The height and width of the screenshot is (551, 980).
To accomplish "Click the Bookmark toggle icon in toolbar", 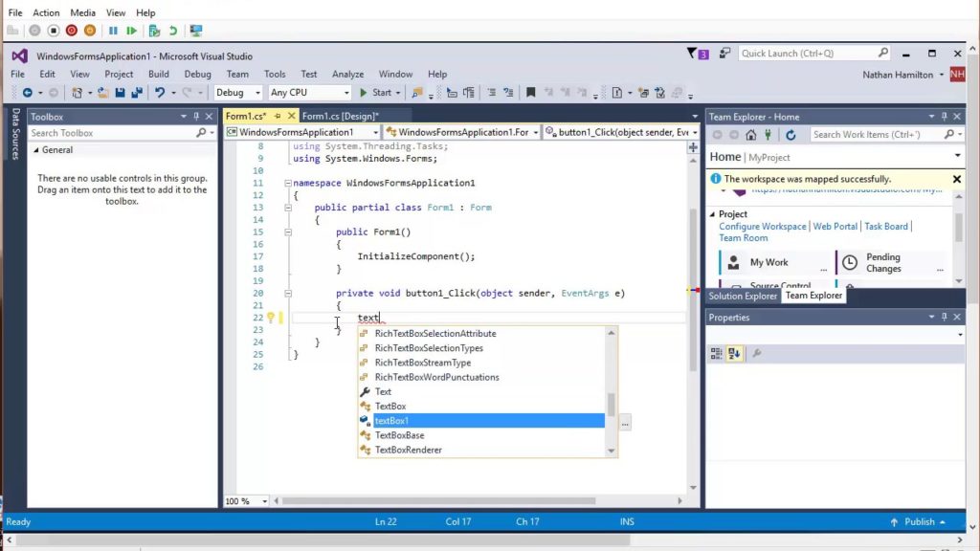I will pos(530,93).
